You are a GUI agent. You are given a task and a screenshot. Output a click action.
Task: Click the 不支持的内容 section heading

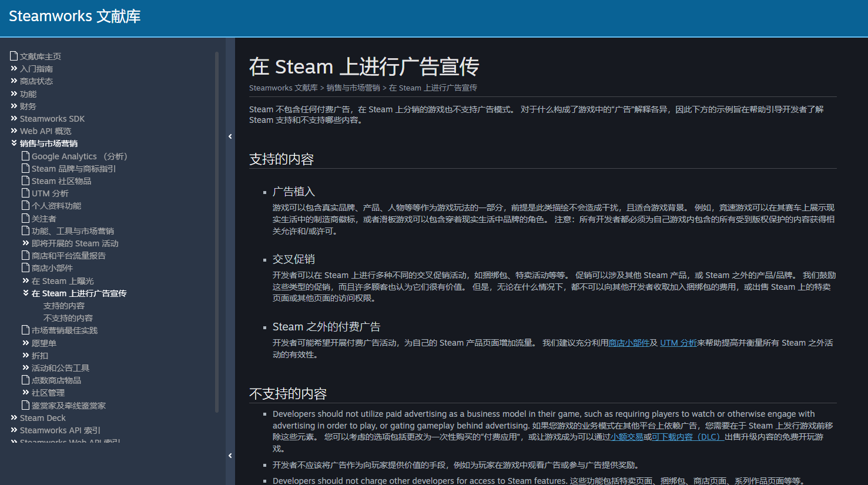tap(288, 394)
